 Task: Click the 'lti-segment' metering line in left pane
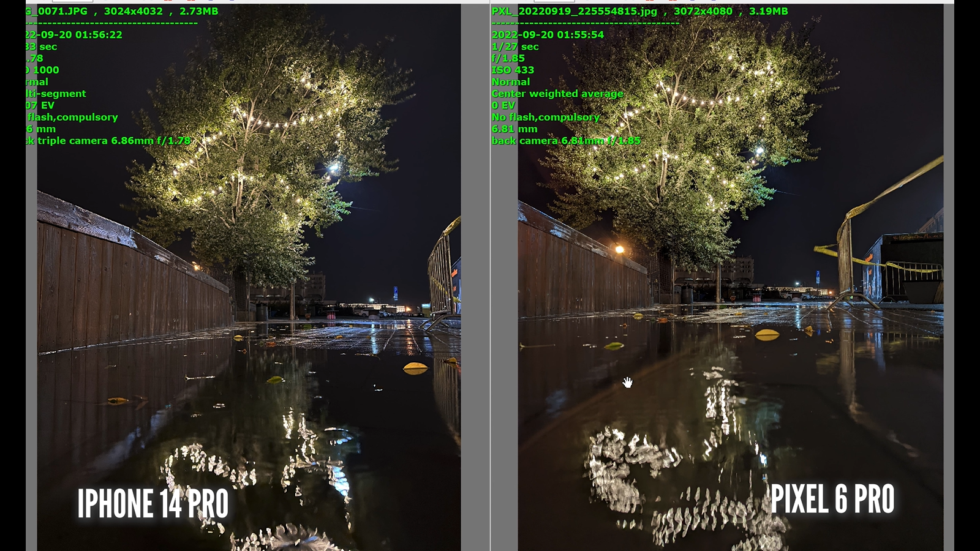[x=56, y=94]
